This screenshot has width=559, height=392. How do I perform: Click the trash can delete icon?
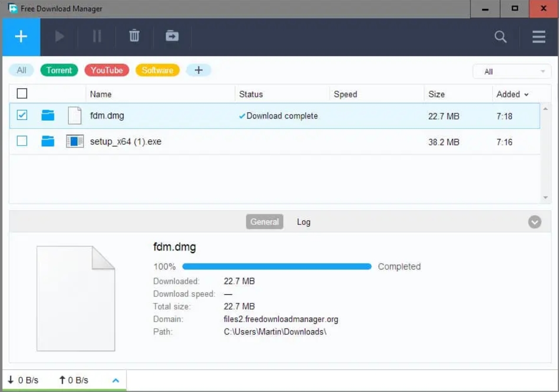[x=134, y=36]
